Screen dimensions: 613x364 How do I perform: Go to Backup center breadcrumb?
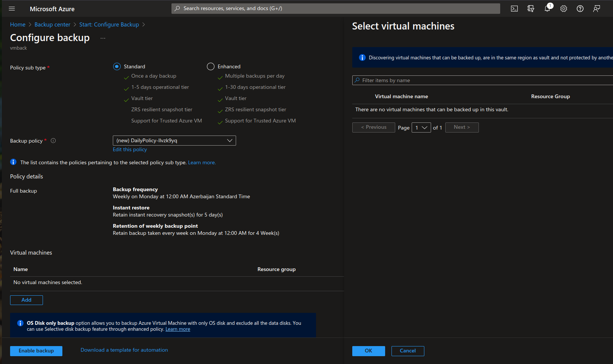coord(52,25)
